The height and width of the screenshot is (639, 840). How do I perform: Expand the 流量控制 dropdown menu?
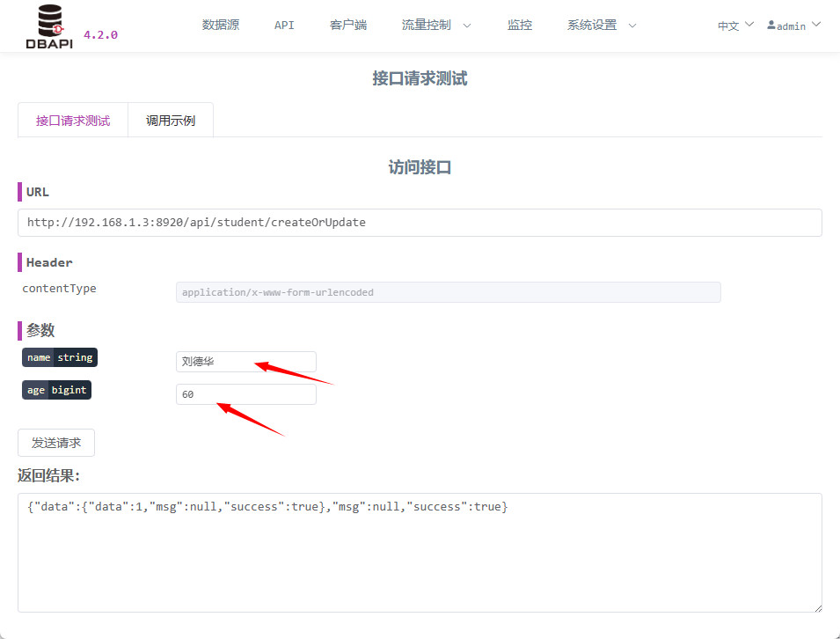[436, 25]
